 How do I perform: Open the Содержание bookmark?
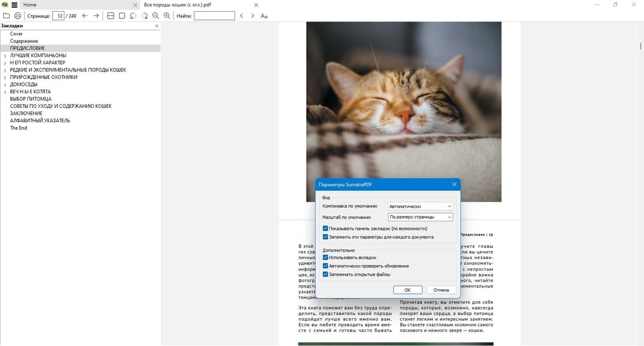point(24,41)
